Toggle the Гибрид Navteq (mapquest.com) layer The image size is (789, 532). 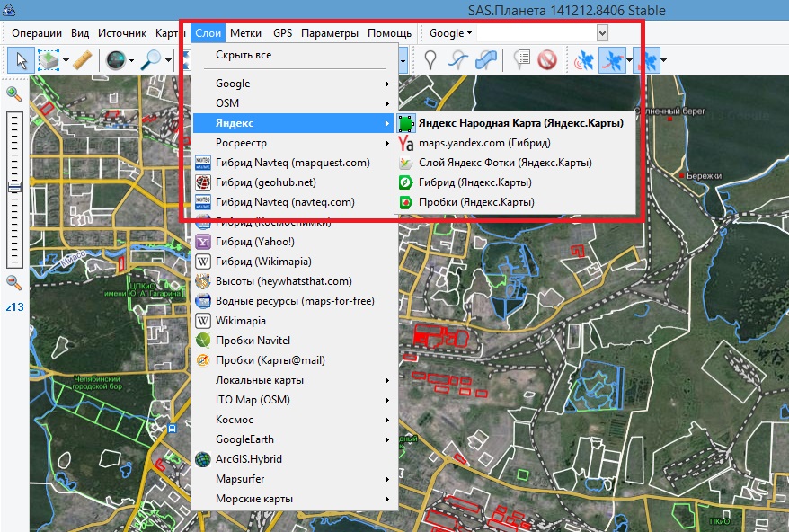[295, 163]
